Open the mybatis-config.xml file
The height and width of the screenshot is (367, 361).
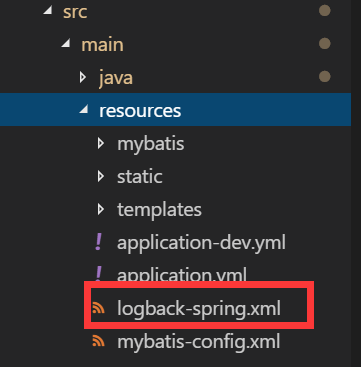[199, 342]
